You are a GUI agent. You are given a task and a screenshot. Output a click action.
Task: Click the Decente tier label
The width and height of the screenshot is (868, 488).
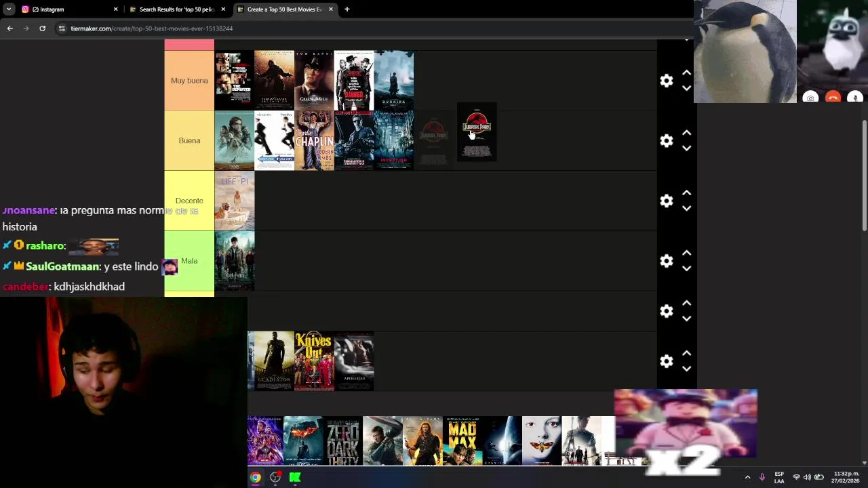click(189, 201)
